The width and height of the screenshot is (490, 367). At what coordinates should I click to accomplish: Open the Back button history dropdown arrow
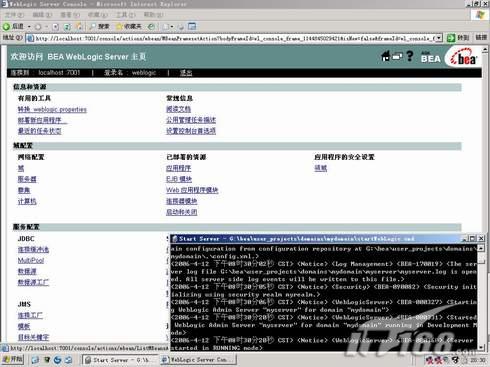pyautogui.click(x=29, y=27)
